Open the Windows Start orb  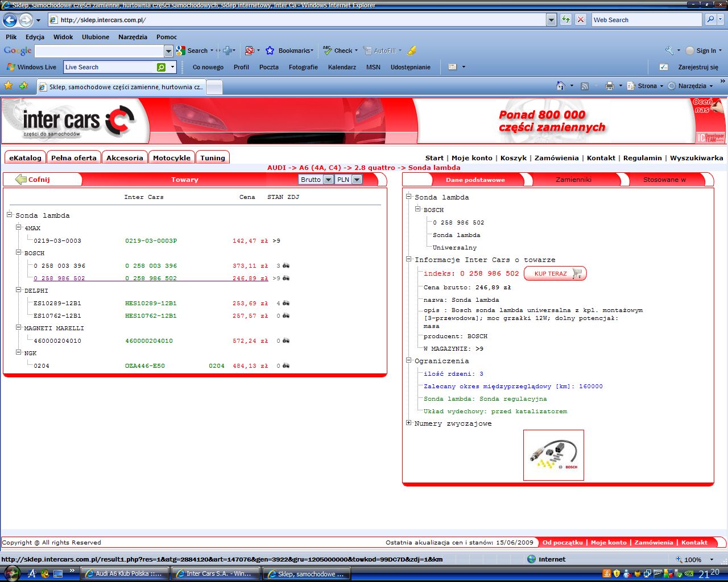11,573
